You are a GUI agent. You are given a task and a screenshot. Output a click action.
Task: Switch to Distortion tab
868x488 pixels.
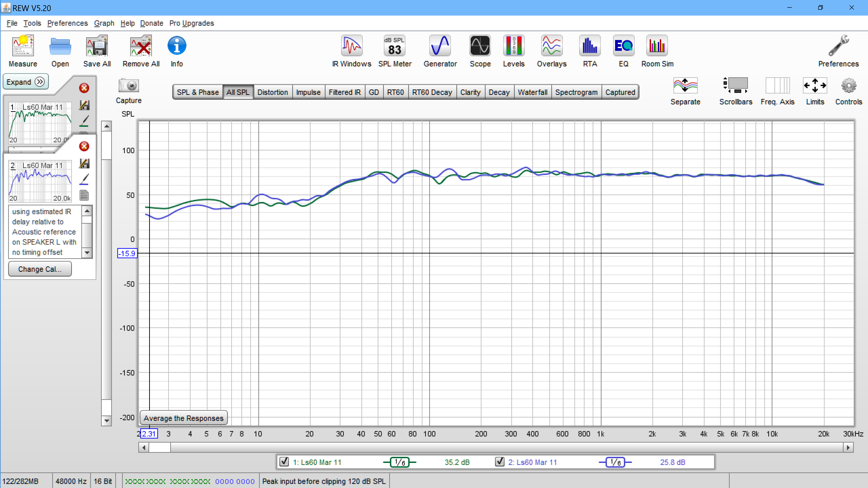[273, 92]
